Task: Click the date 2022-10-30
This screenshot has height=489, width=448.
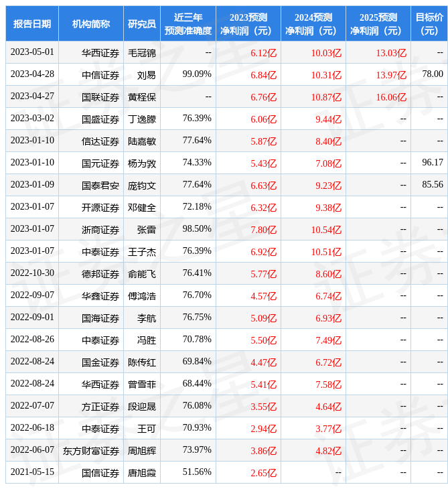Action: pyautogui.click(x=32, y=273)
